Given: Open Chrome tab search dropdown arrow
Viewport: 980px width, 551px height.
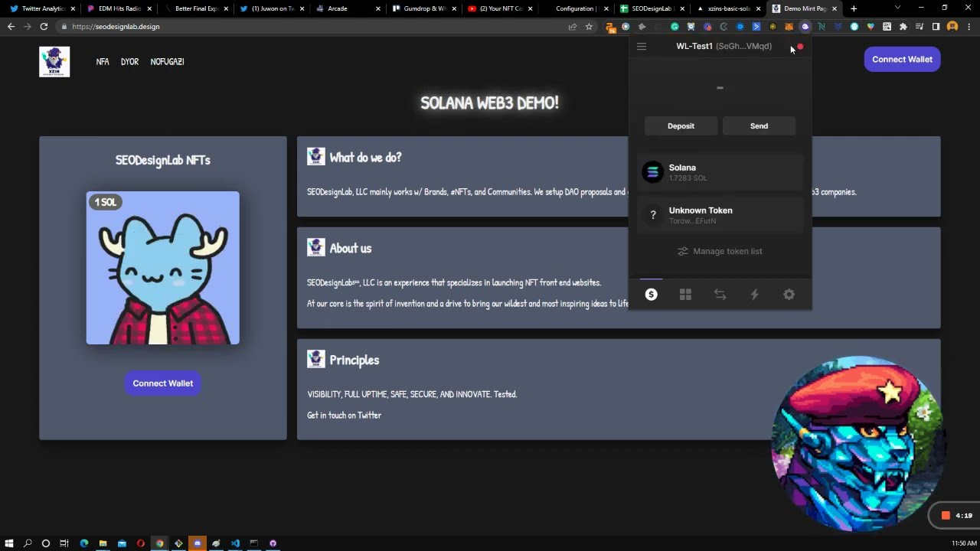Looking at the screenshot, I should tap(897, 8).
